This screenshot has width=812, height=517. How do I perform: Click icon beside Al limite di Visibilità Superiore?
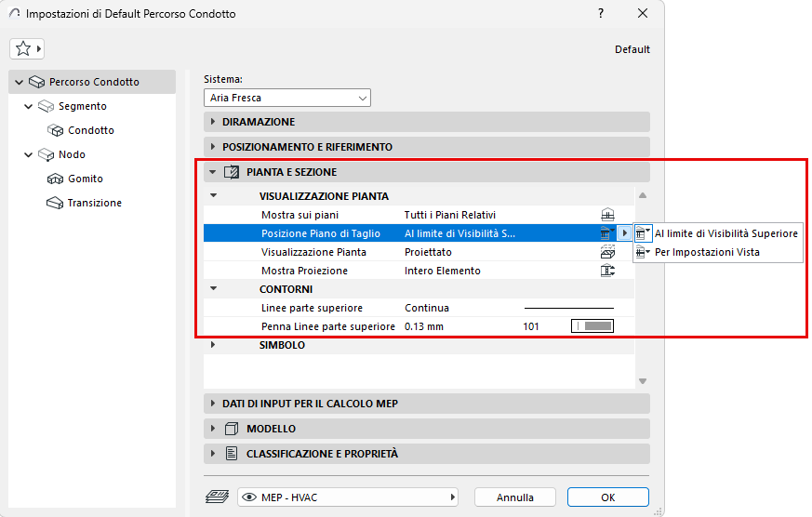pyautogui.click(x=643, y=233)
